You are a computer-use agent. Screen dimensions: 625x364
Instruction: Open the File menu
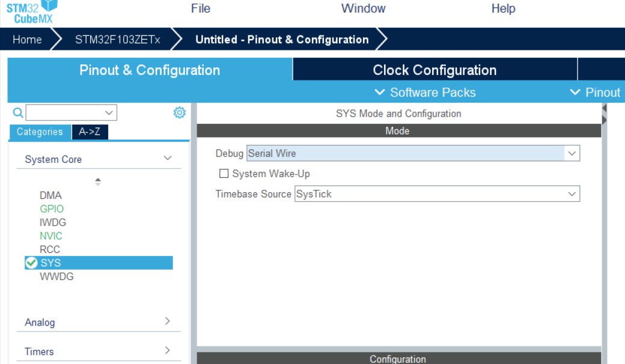201,8
